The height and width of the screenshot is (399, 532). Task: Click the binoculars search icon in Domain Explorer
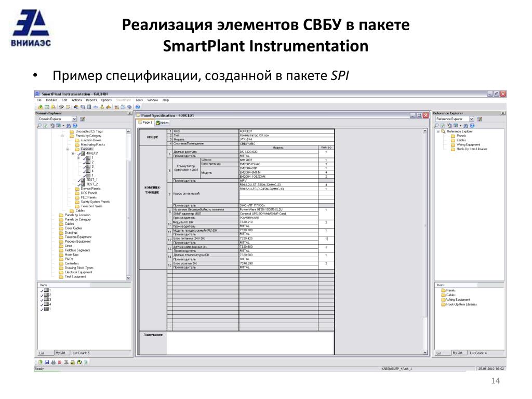tap(69, 126)
